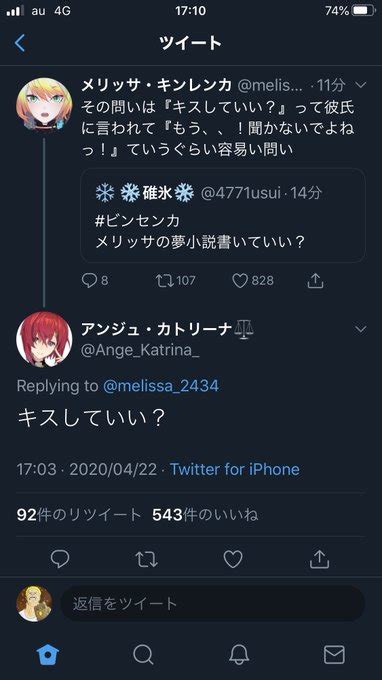Reply to Ange's tweet with the bubble icon
The image size is (382, 680).
click(x=60, y=559)
